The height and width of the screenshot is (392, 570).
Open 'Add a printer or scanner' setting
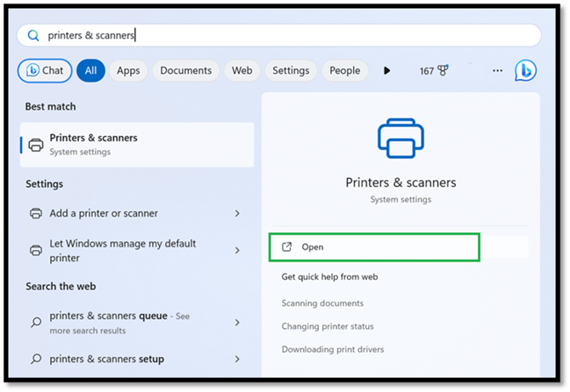(137, 213)
